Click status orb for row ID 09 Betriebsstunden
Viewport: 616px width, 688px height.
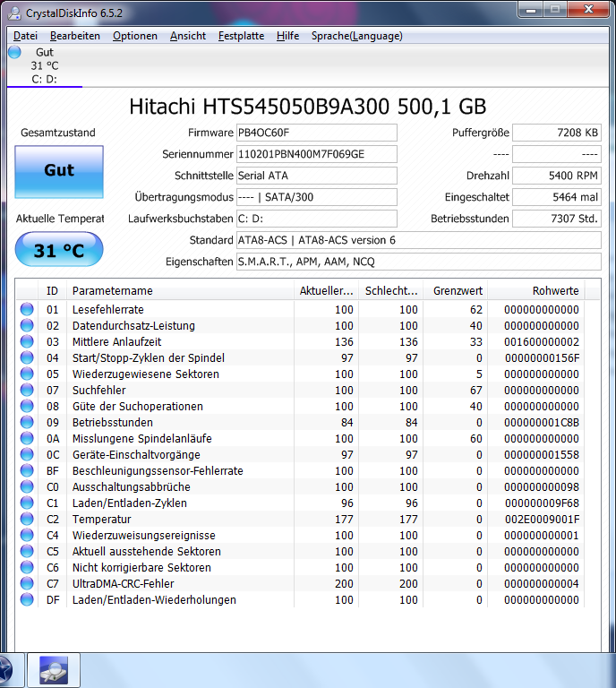click(x=27, y=422)
